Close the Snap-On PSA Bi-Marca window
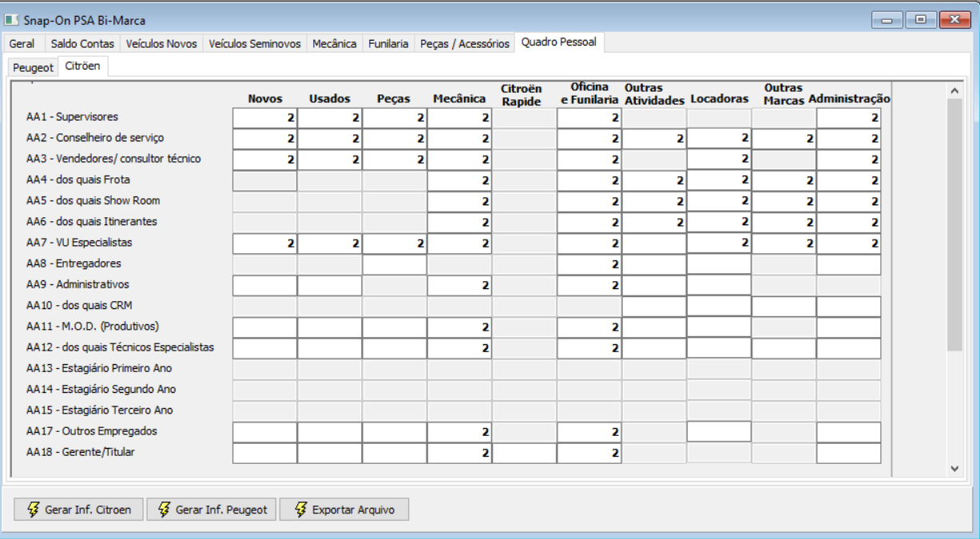This screenshot has width=980, height=539. [x=954, y=20]
